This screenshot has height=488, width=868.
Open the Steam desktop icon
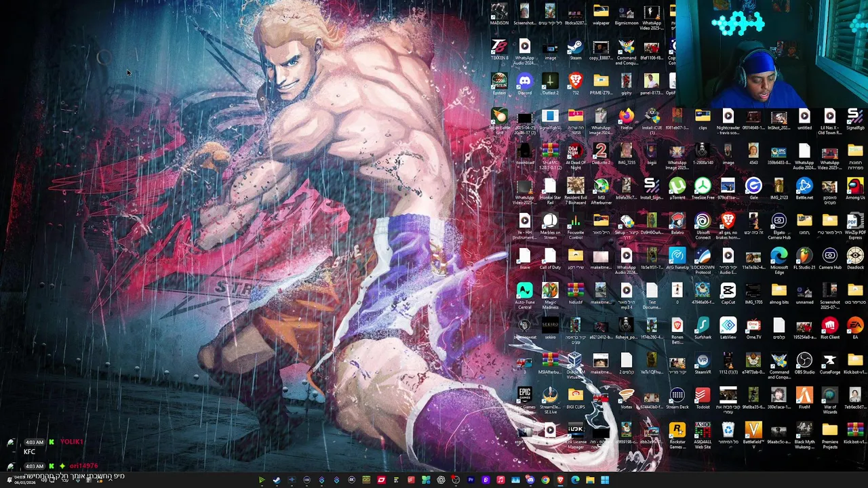pos(575,50)
